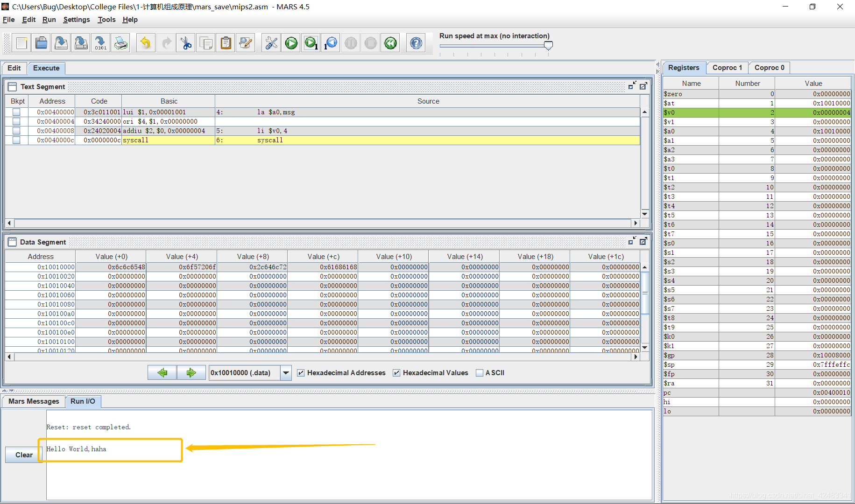The width and height of the screenshot is (855, 504).
Task: Open the File menu
Action: coord(8,20)
